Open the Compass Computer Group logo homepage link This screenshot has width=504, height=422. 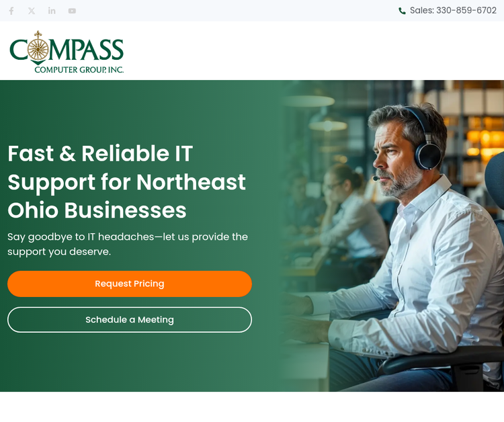click(67, 52)
